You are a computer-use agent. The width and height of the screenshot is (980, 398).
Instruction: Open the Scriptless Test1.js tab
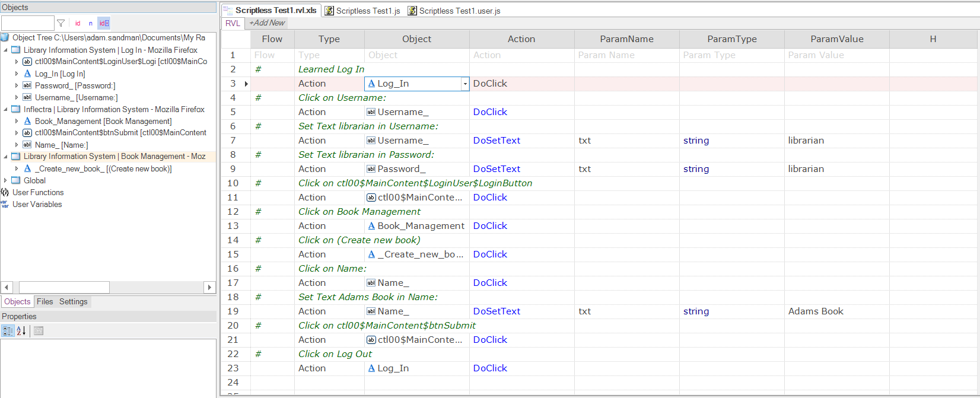coord(362,11)
